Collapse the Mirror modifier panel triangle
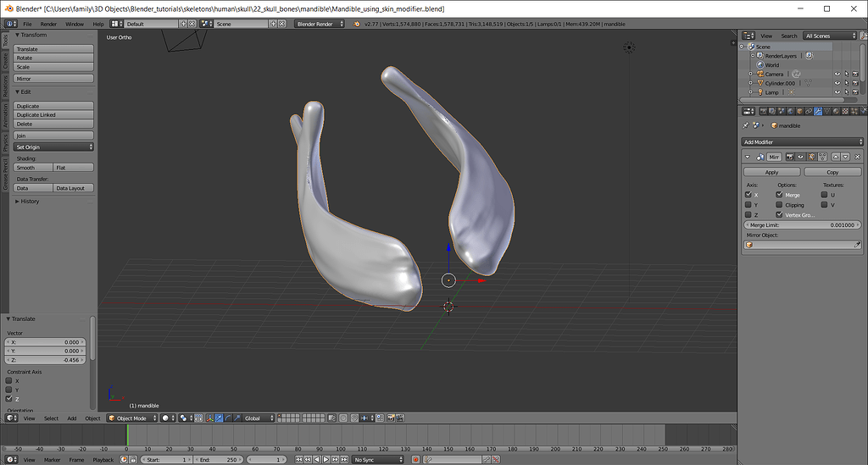Viewport: 868px width, 465px height. (x=748, y=157)
